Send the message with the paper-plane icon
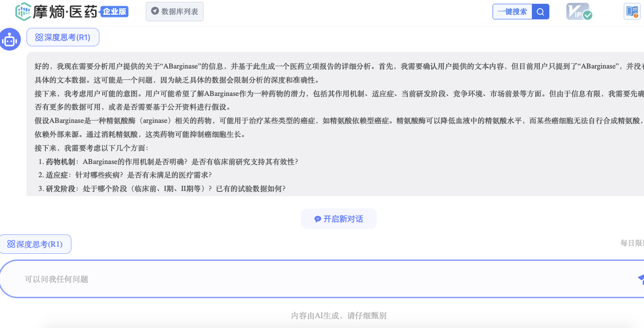The image size is (644, 328). [x=641, y=279]
